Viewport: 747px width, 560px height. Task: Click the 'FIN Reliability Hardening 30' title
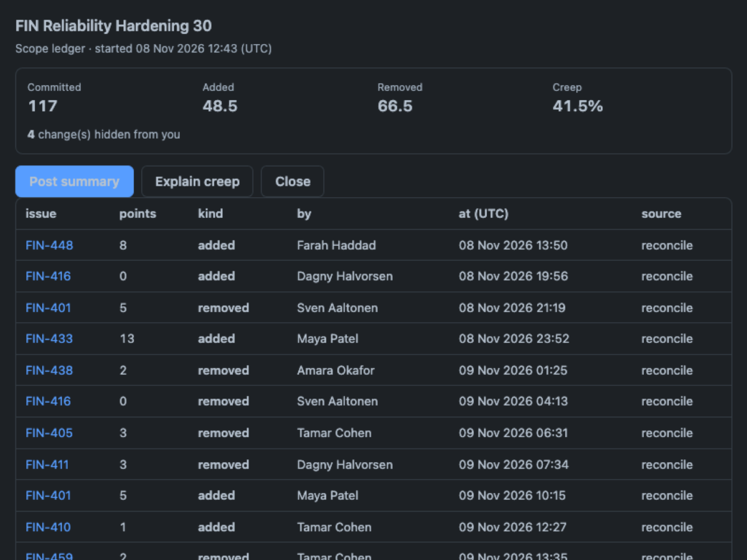113,26
